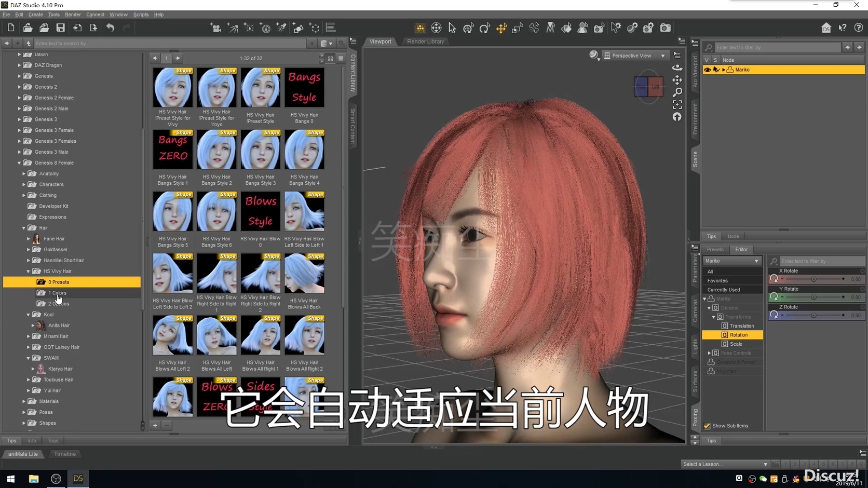The height and width of the screenshot is (488, 868).
Task: Save the scene with the floppy disk icon
Action: coord(61,28)
